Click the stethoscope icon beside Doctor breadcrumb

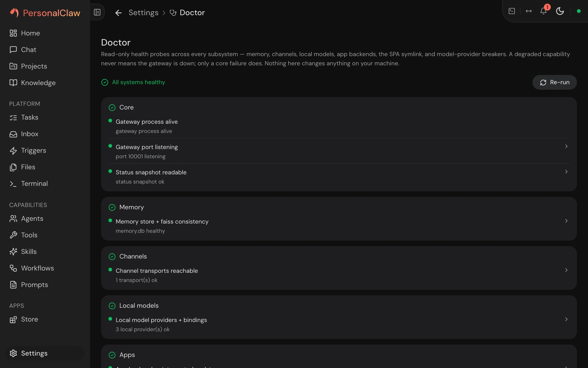click(x=173, y=13)
